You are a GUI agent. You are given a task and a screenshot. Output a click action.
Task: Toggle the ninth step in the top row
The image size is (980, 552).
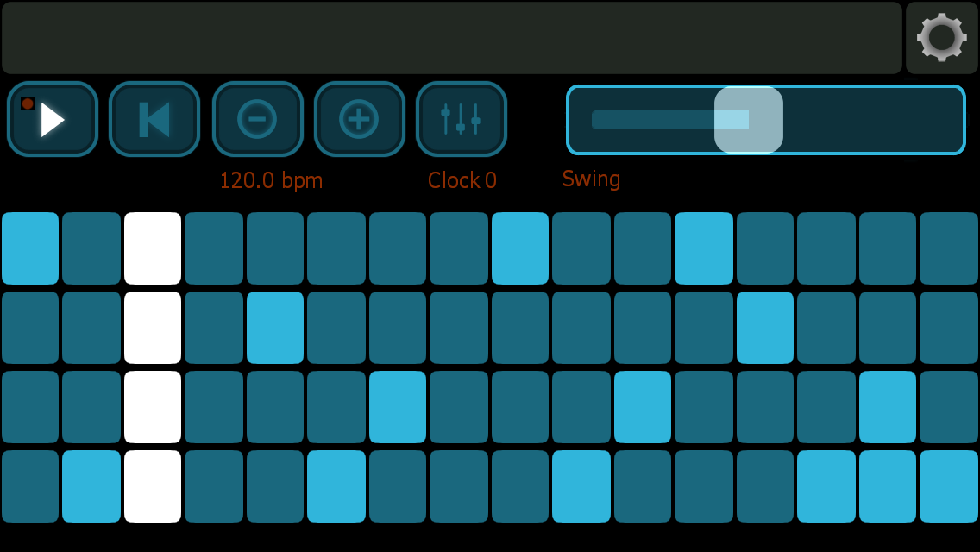[x=520, y=248]
